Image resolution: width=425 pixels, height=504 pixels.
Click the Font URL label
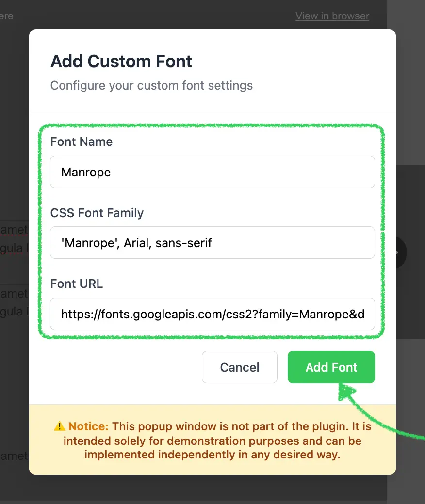77,284
